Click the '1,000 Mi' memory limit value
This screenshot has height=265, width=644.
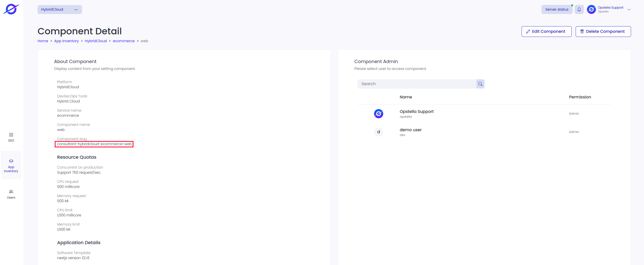click(63, 229)
